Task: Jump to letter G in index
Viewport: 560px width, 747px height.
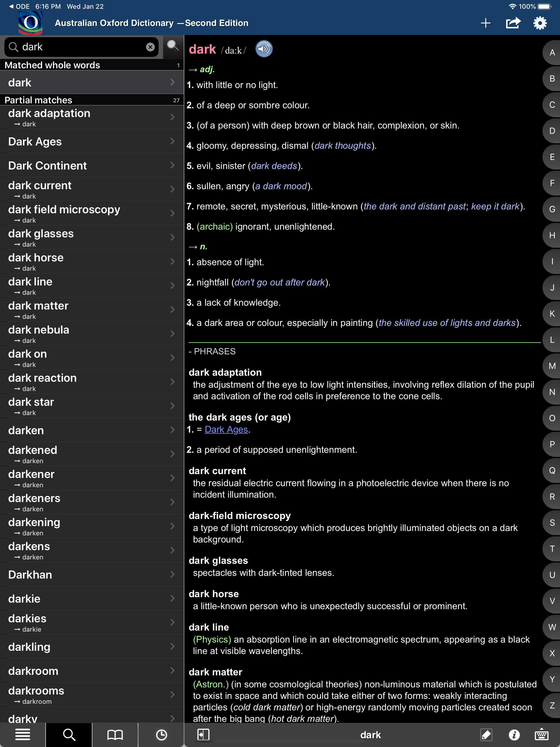Action: point(552,209)
